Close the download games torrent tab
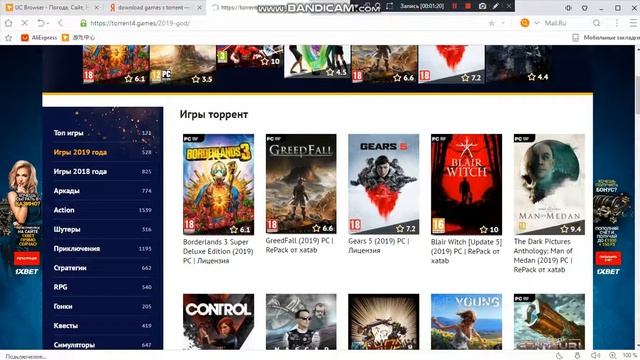The width and height of the screenshot is (640, 360). point(199,7)
